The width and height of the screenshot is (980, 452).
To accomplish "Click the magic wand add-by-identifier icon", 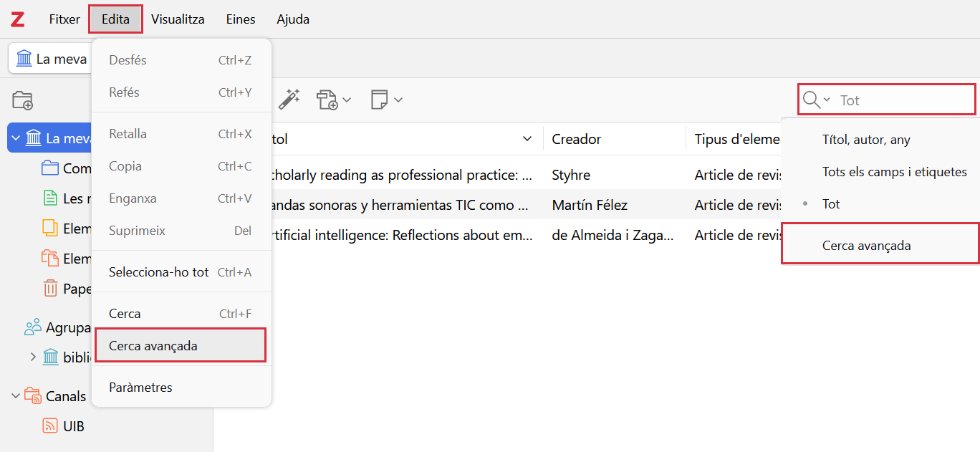I will pos(289,100).
